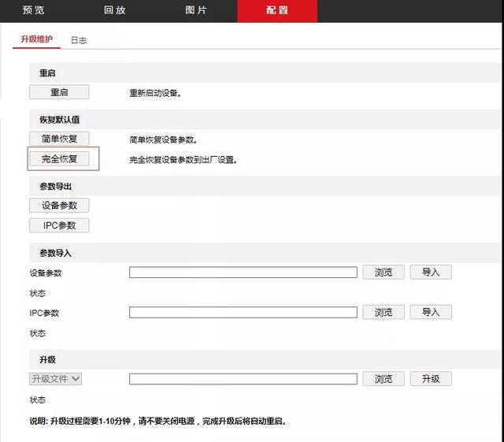Export 设备参数 with its button
This screenshot has height=442, width=504.
(x=59, y=205)
